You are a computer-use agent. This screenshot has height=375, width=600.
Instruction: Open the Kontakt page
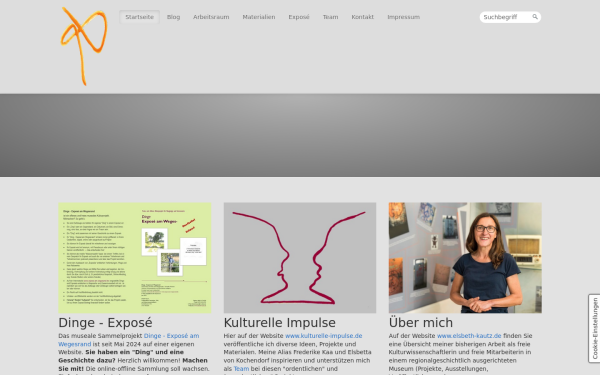(x=362, y=17)
